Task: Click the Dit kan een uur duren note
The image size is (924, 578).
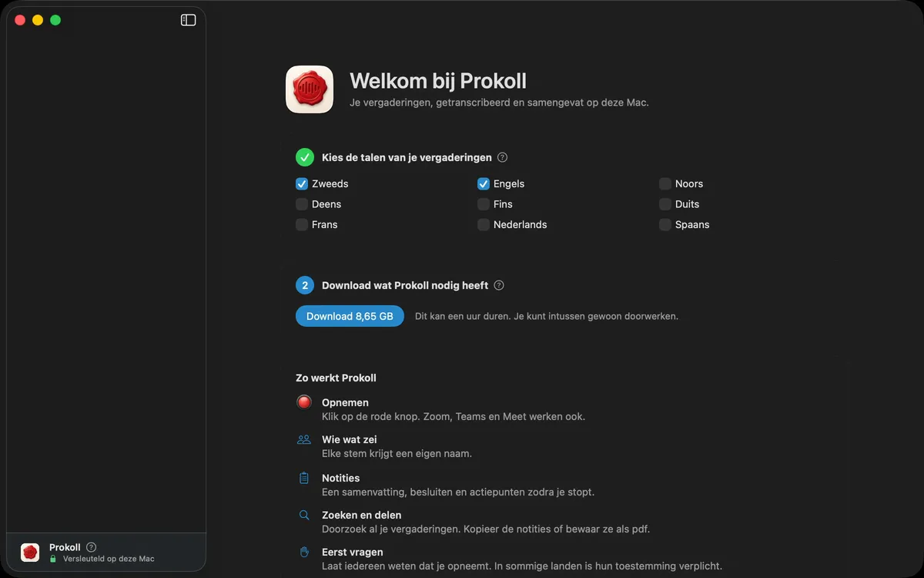Action: pyautogui.click(x=547, y=316)
